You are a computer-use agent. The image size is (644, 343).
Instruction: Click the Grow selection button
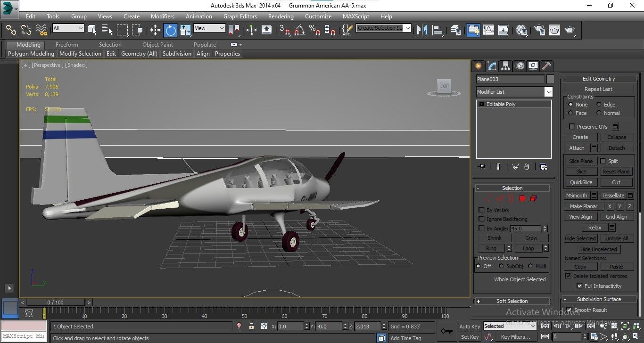coord(531,238)
